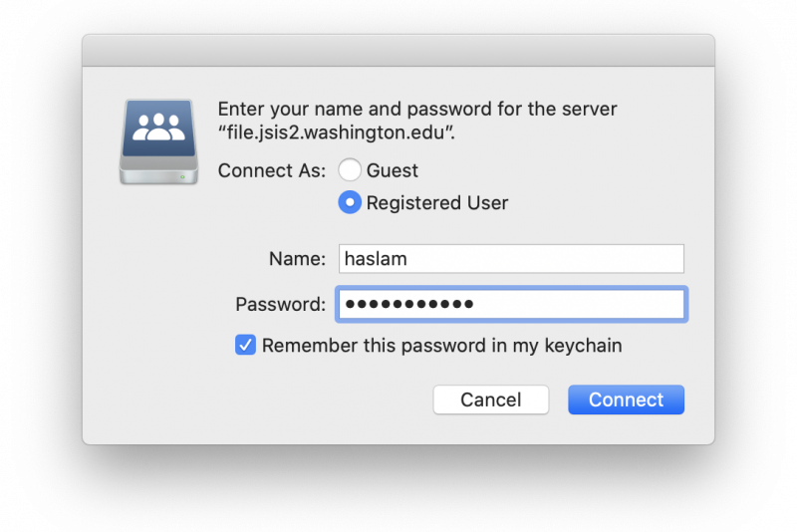This screenshot has width=797, height=532.
Task: Connect to the server
Action: coord(627,399)
